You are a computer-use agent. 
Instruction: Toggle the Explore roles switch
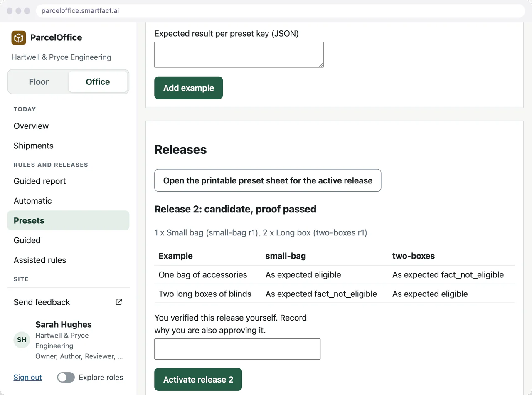[x=66, y=378]
